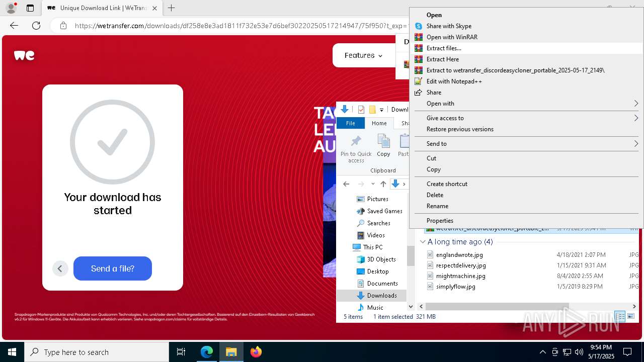Click Properties icon in quick access toolbar
The image size is (644, 362).
point(361,110)
